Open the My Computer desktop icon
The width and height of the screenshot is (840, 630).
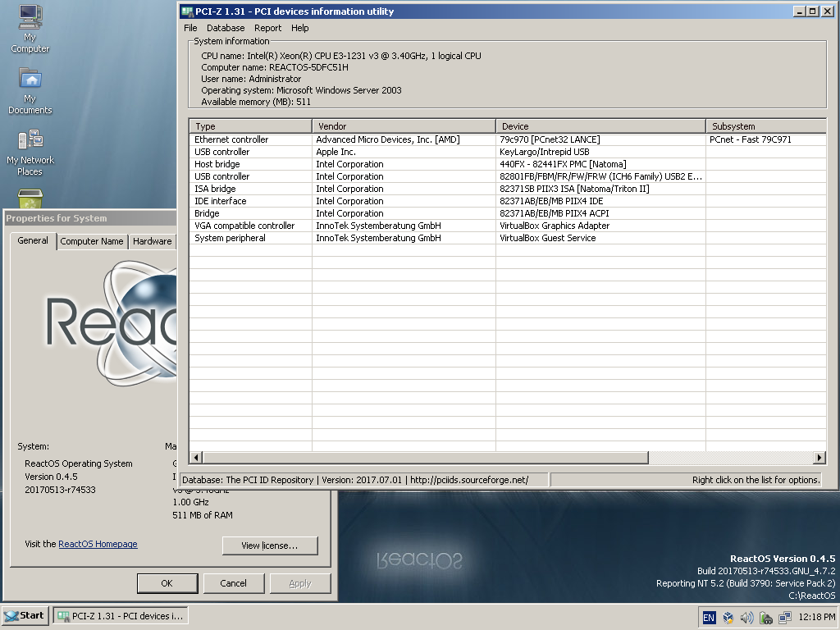tap(30, 29)
